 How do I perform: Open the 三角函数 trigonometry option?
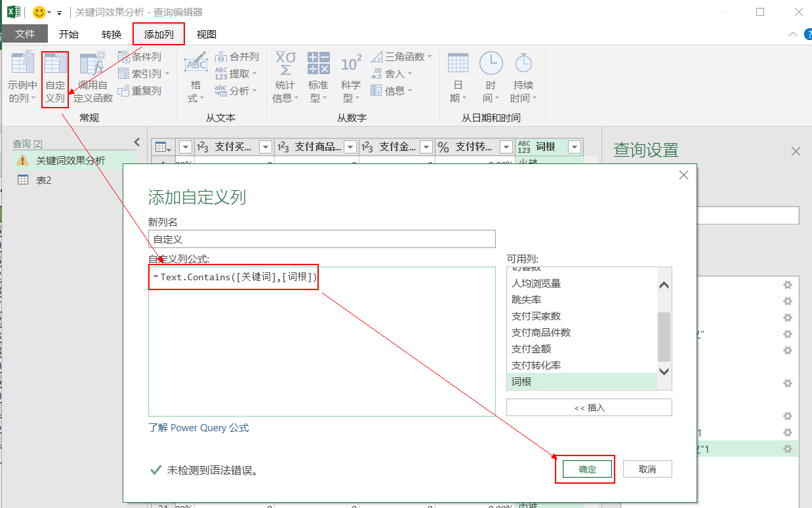[x=401, y=57]
